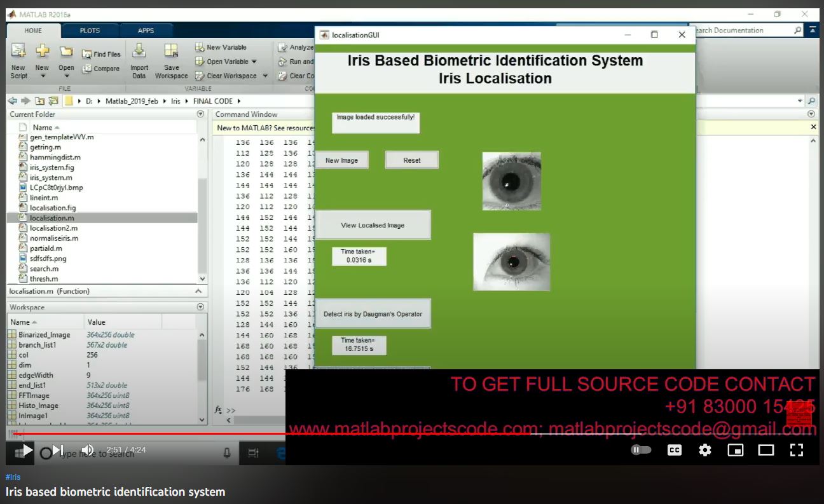This screenshot has width=824, height=504.
Task: Play the paused video
Action: [27, 450]
